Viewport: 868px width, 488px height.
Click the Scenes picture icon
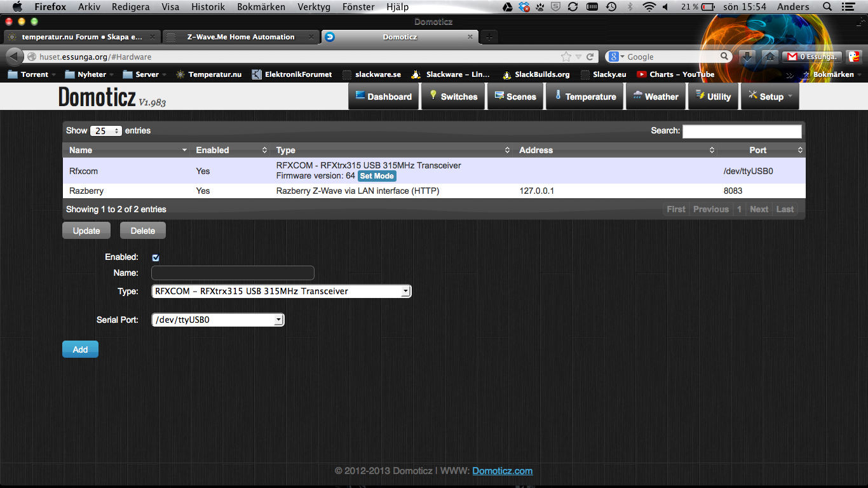(x=499, y=96)
